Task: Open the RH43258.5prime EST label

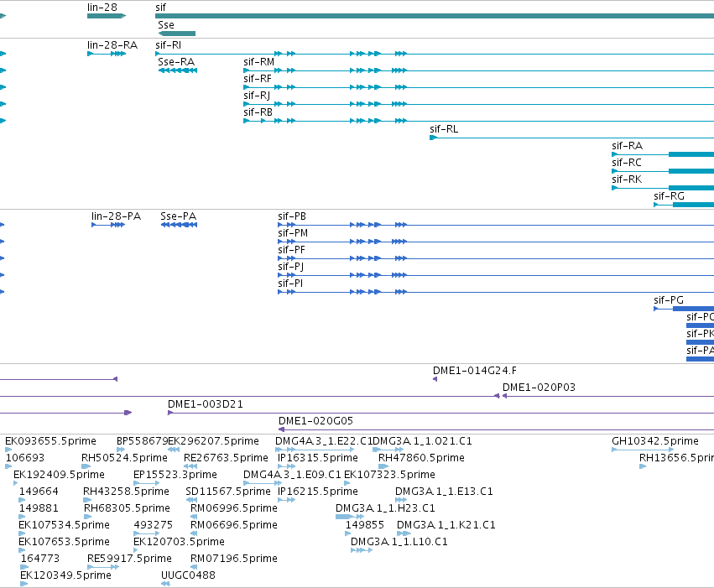Action: coord(126,492)
